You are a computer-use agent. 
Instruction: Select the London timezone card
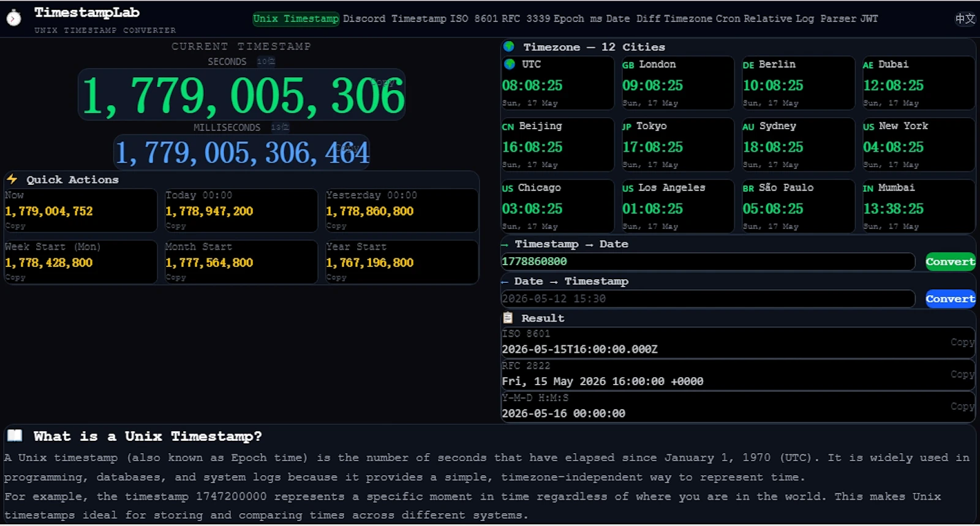(677, 83)
